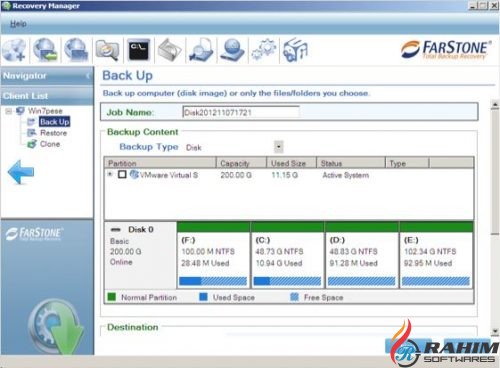The width and height of the screenshot is (500, 368).
Task: Click the VMware Virtual disk icon
Action: [x=134, y=174]
